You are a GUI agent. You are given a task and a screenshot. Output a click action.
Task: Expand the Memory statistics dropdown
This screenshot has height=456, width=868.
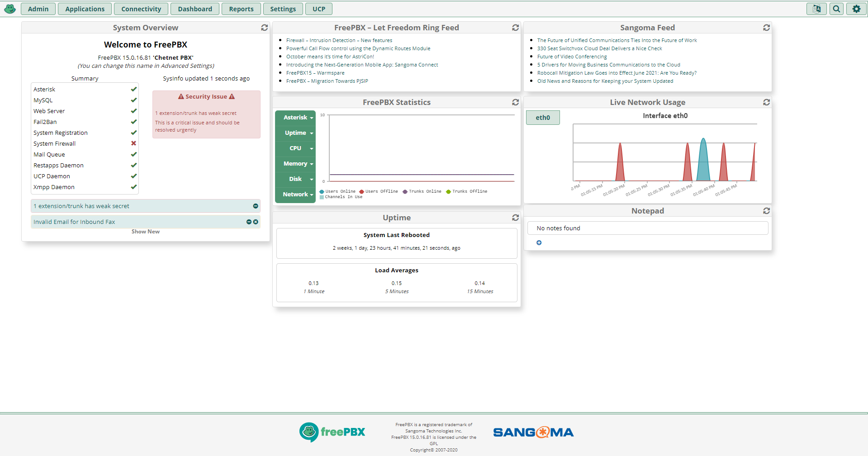pyautogui.click(x=295, y=164)
